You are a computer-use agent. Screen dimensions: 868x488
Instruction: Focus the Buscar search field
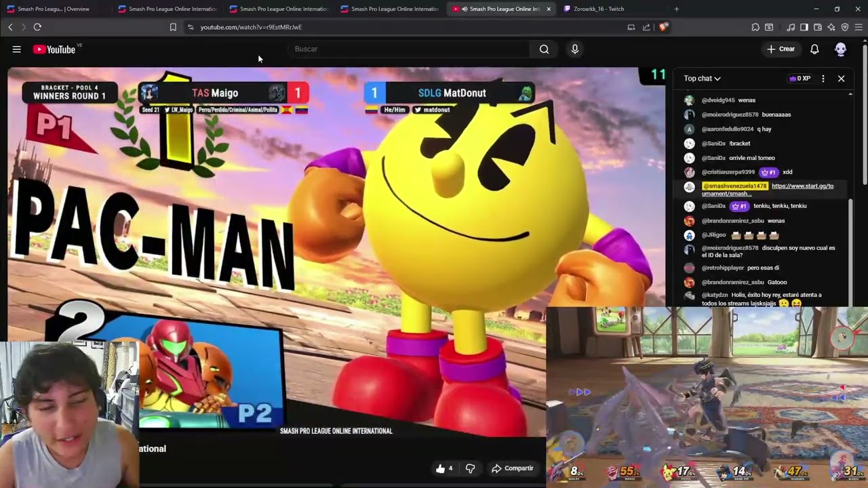coord(410,49)
